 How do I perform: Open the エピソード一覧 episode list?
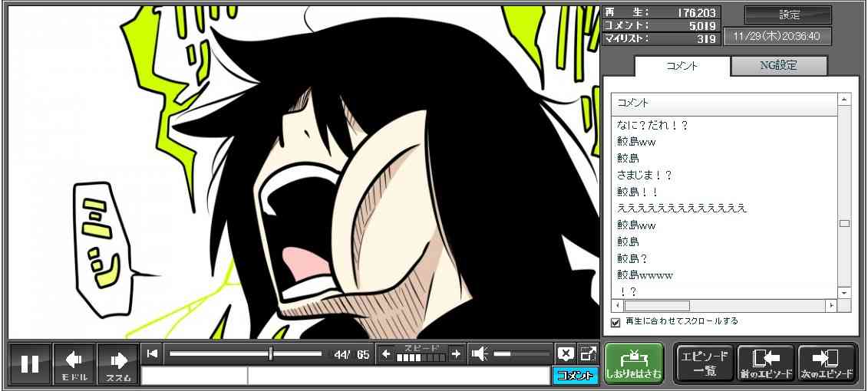pos(705,363)
